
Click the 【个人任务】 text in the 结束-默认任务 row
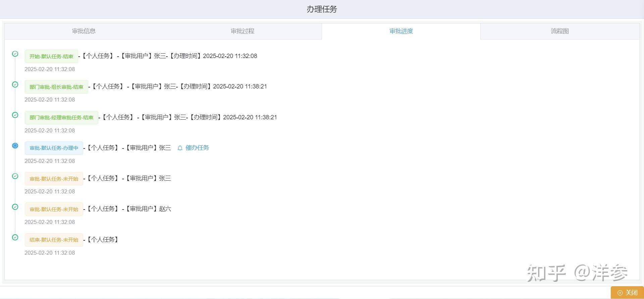[x=102, y=240]
